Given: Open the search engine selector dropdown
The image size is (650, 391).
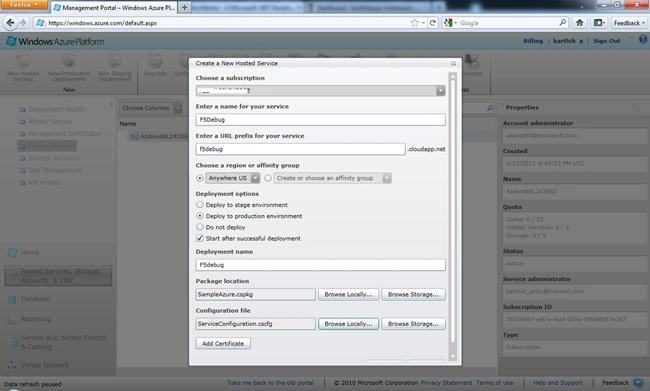Looking at the screenshot, I should click(x=450, y=23).
